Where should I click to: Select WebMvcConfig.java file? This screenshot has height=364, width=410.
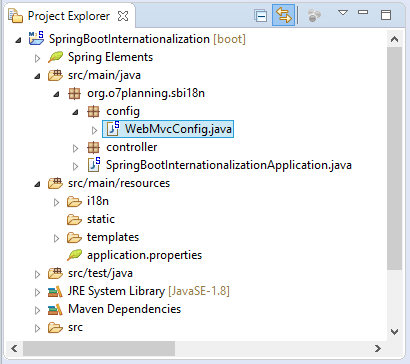[x=168, y=129]
